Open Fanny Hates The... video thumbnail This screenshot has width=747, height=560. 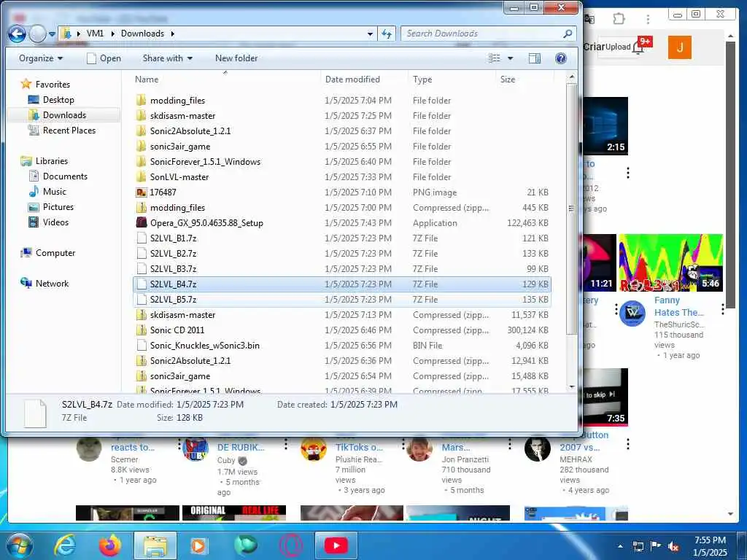point(670,262)
